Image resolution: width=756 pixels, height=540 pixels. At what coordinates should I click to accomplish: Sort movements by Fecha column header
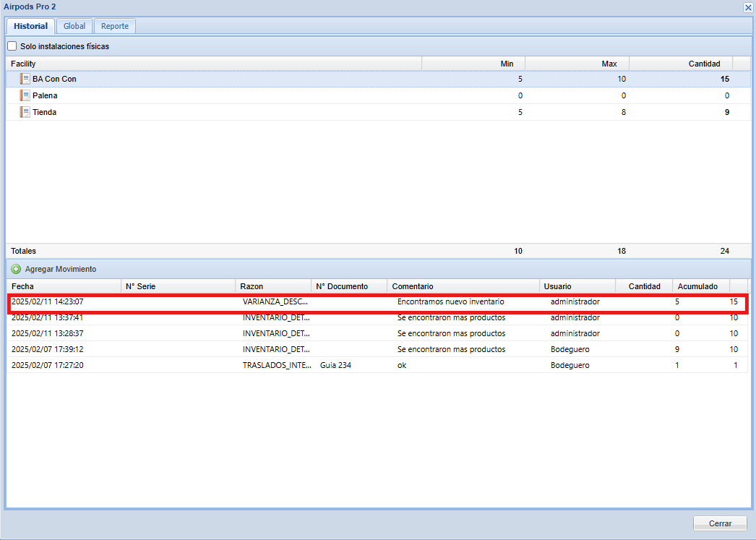click(x=64, y=286)
